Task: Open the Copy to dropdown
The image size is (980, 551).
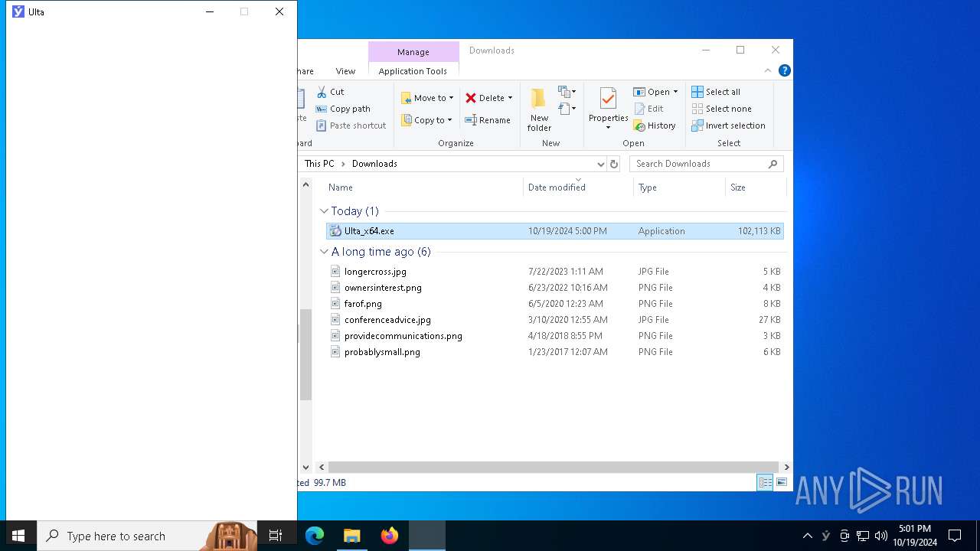Action: (427, 120)
